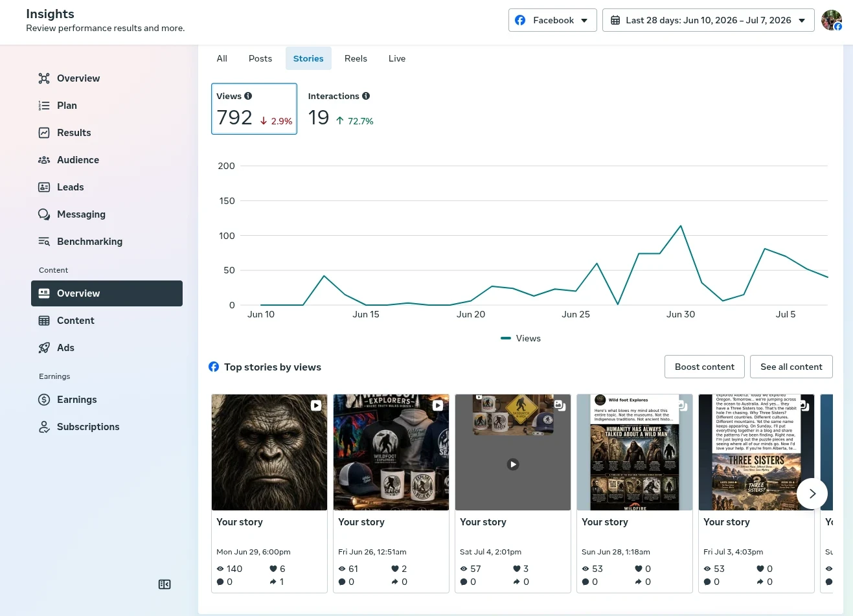Click the reel icon on Bigfoot face story
The width and height of the screenshot is (853, 616).
click(316, 405)
